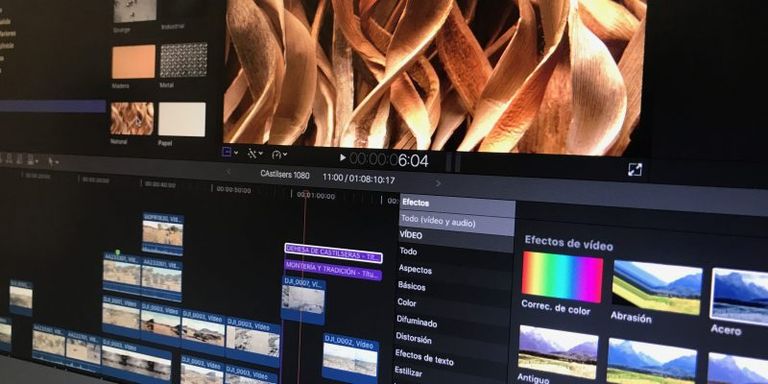Click the 00:01:00:00 timeline ruler mark
The width and height of the screenshot is (768, 384).
pyautogui.click(x=316, y=196)
